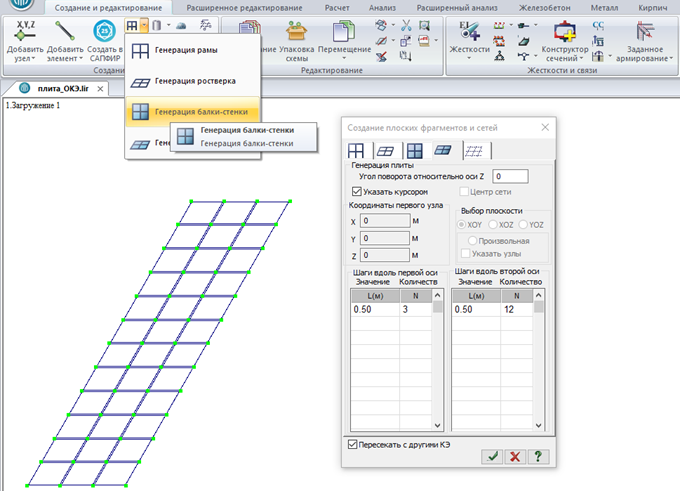Click the Создать в САПФИР icon

click(105, 32)
